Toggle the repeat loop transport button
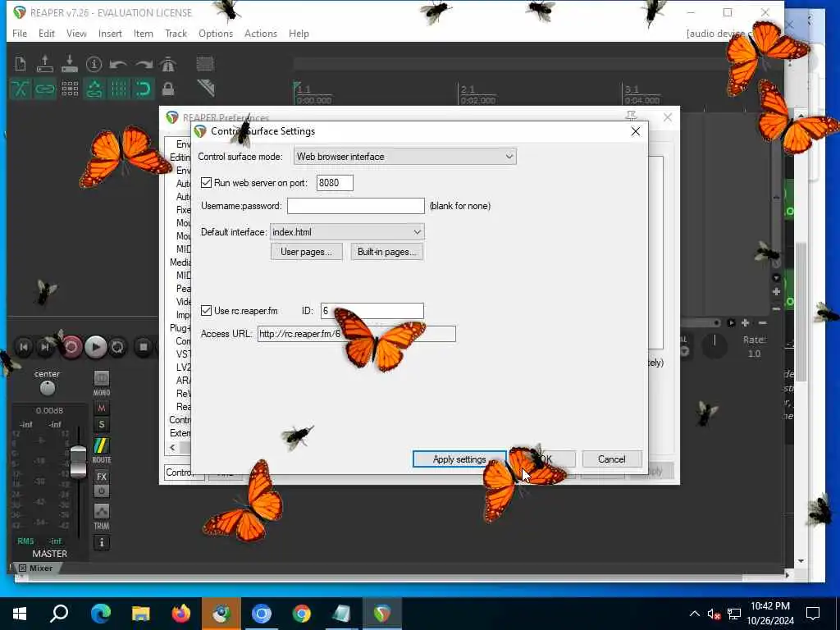The image size is (840, 630). coord(117,347)
